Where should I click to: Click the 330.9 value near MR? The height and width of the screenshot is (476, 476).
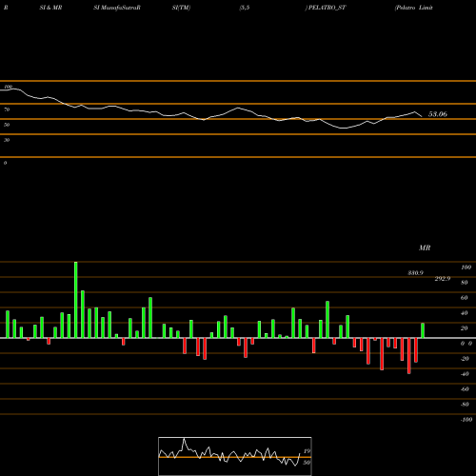(x=416, y=273)
